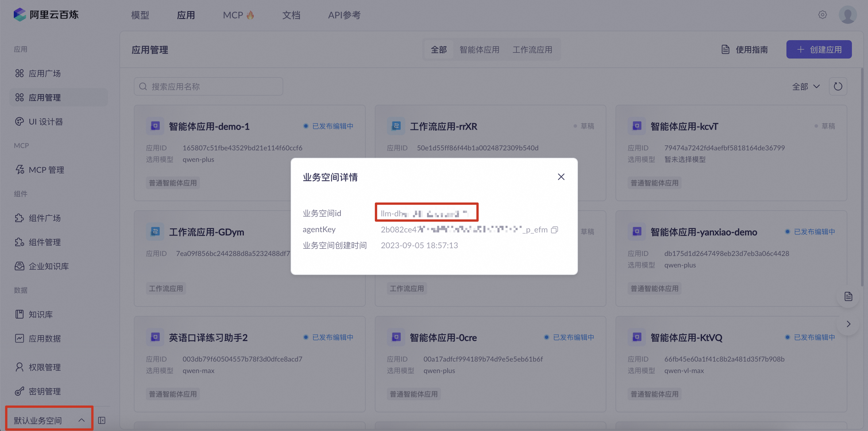
Task: Copy the agentKey value
Action: click(x=554, y=230)
